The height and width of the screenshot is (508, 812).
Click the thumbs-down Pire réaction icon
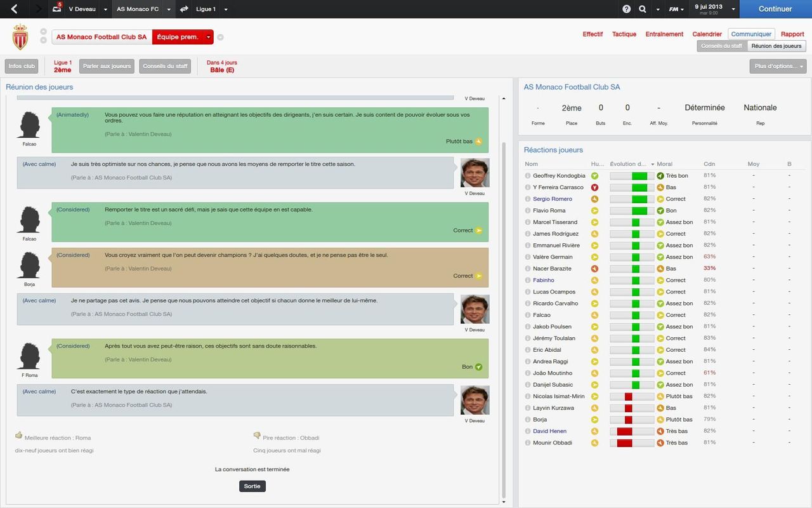tap(257, 436)
